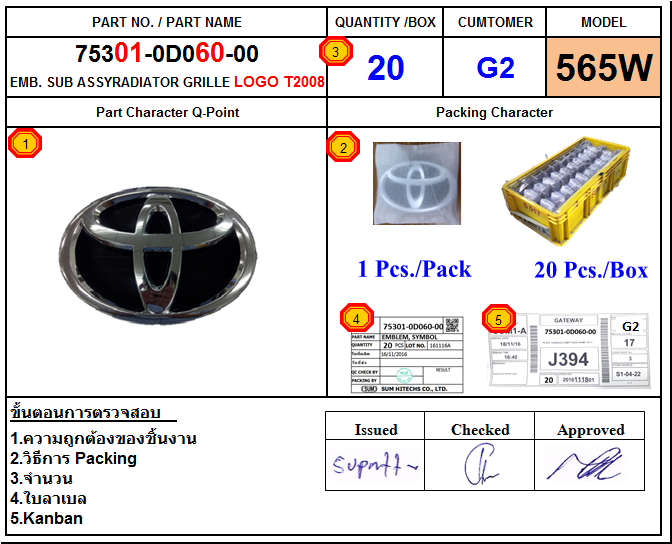
Task: Select the number 17 on the kanban
Action: 629,343
